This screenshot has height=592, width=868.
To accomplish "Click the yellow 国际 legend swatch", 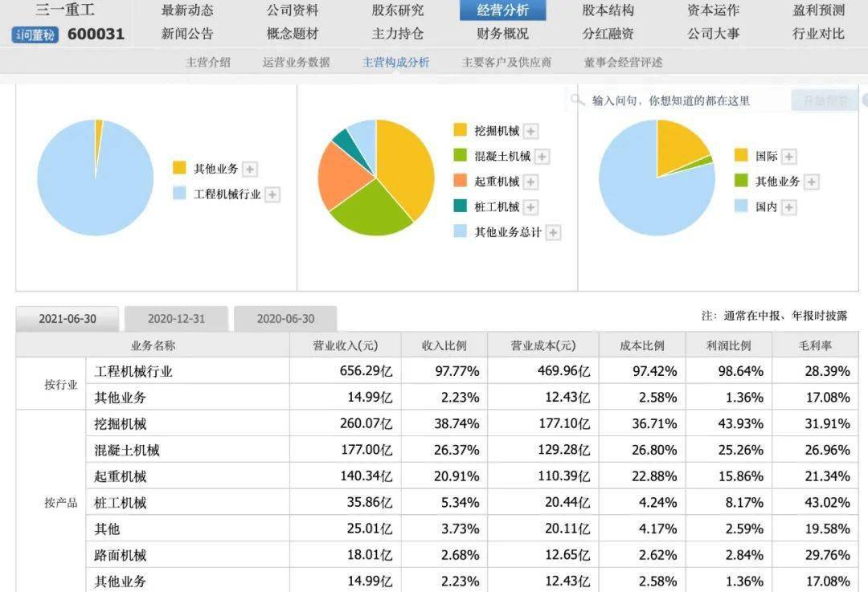I will click(x=741, y=156).
